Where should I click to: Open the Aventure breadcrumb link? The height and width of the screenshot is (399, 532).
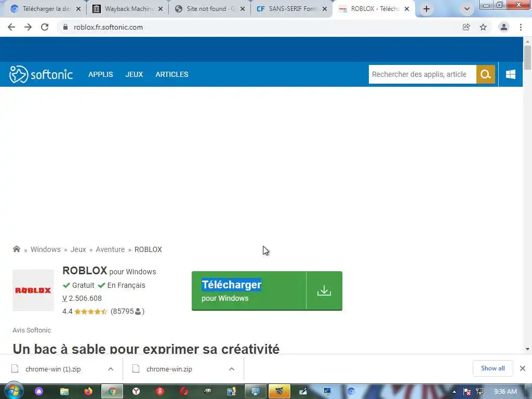click(x=110, y=249)
